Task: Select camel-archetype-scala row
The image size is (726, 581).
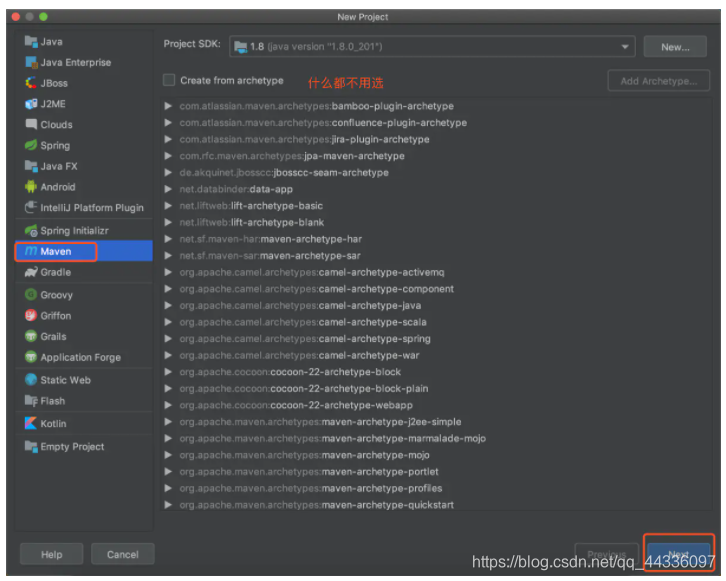Action: (437, 322)
